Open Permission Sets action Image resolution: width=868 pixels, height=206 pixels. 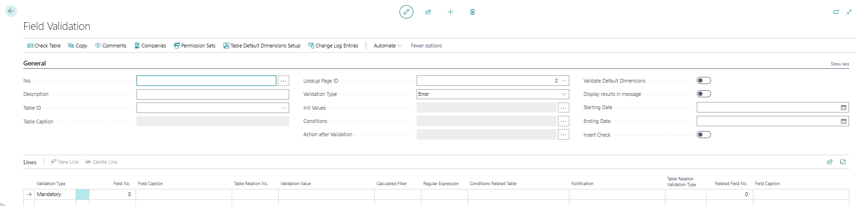(195, 46)
